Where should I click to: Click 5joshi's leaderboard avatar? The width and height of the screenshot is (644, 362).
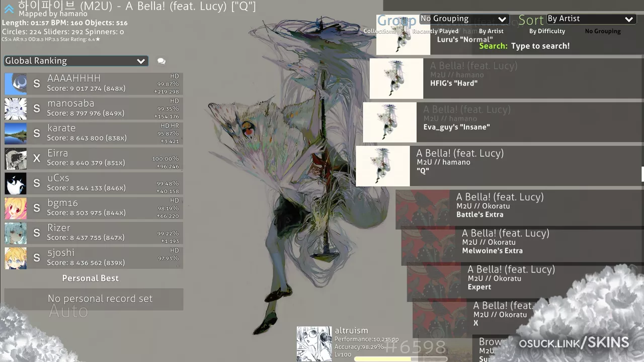(x=16, y=258)
